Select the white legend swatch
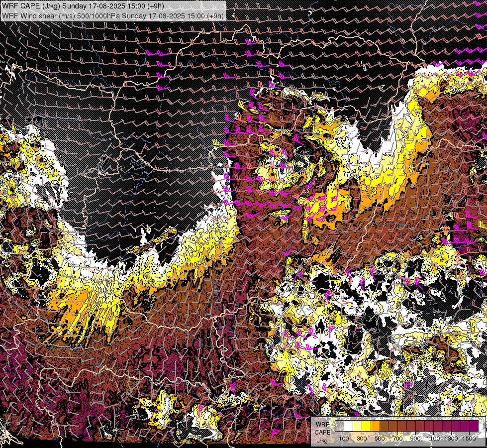Viewport: 487px width, 448px height. tap(349, 426)
